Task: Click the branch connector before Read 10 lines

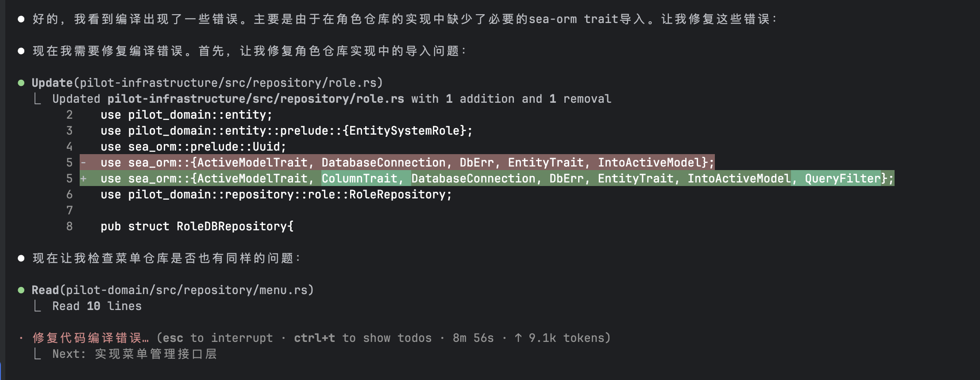Action: [x=38, y=306]
